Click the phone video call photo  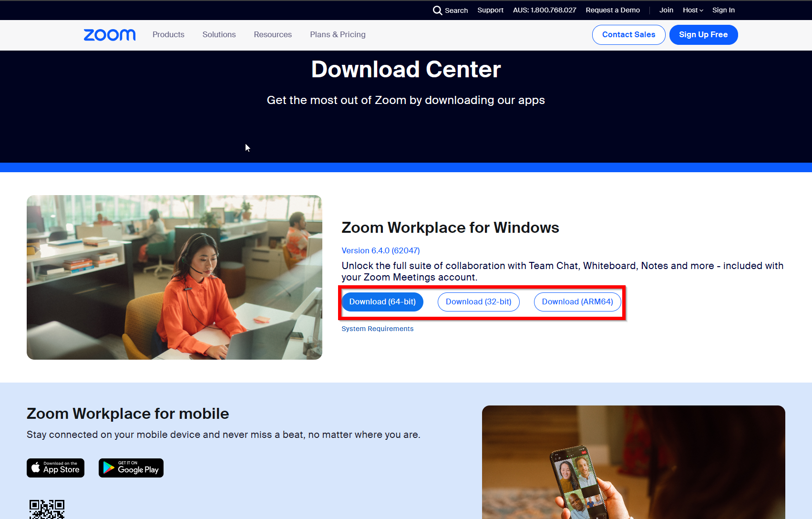point(633,462)
